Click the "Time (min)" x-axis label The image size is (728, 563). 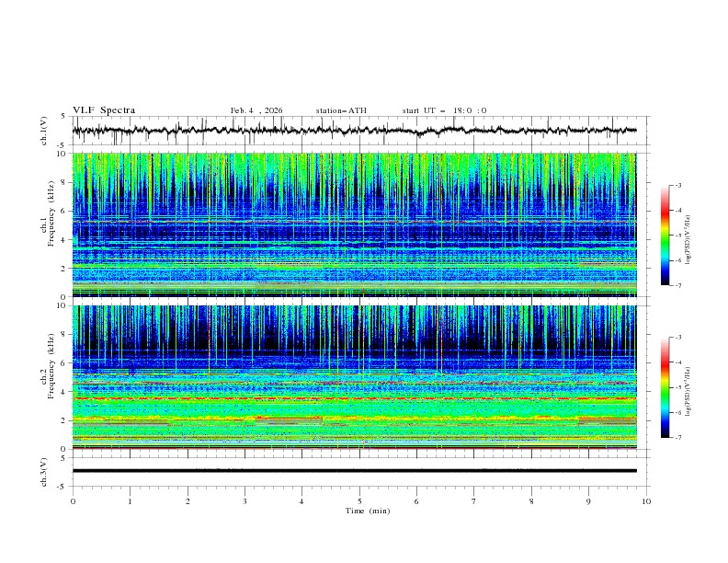coord(368,511)
